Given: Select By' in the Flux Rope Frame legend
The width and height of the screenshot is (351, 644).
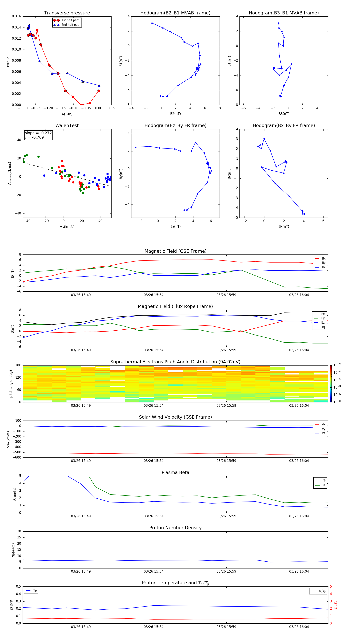Looking at the screenshot, I should (320, 318).
